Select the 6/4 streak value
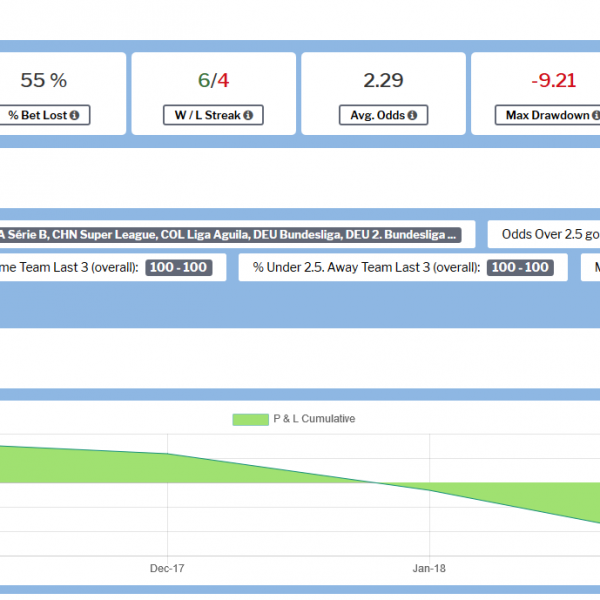The image size is (600, 600). [x=213, y=81]
